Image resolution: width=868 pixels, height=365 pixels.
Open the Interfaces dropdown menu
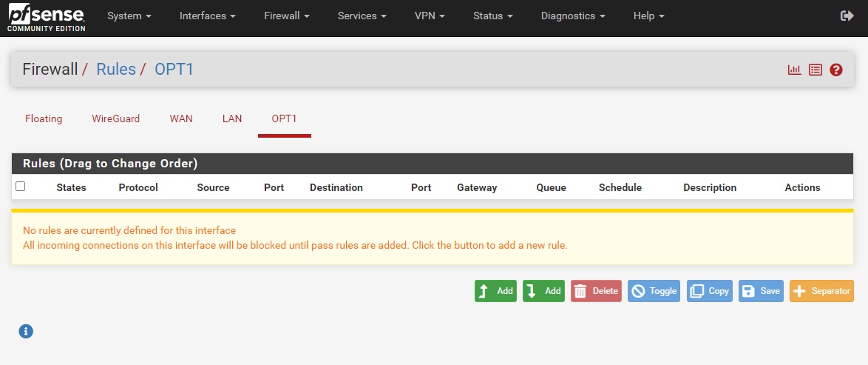(208, 16)
